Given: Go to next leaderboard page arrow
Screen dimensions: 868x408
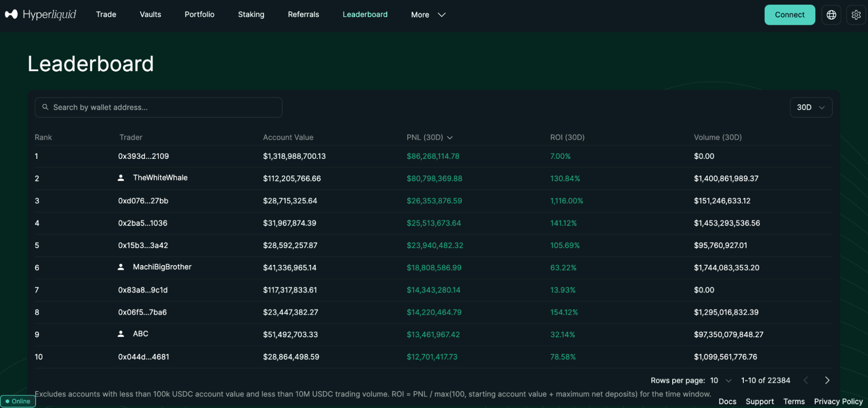Looking at the screenshot, I should point(827,380).
